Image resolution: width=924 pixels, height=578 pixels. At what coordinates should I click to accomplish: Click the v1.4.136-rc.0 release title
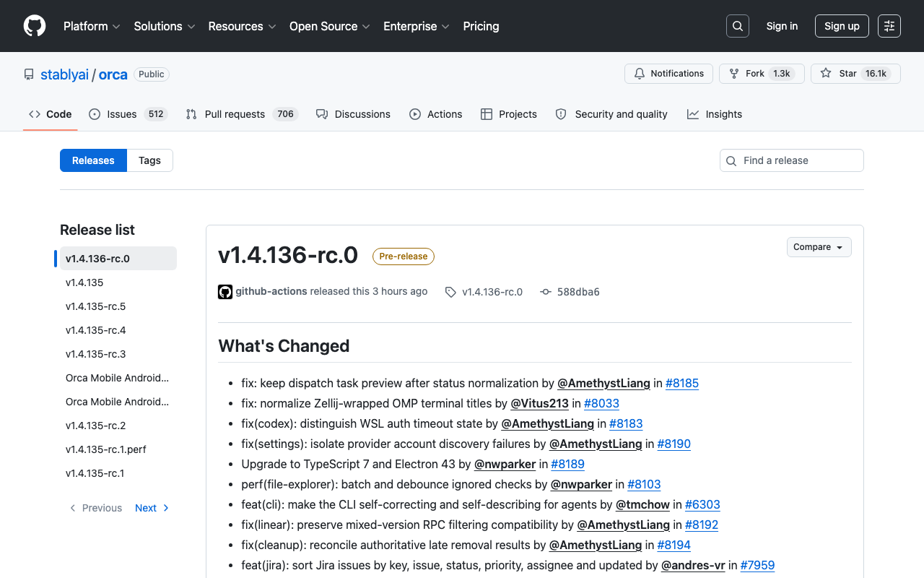288,255
